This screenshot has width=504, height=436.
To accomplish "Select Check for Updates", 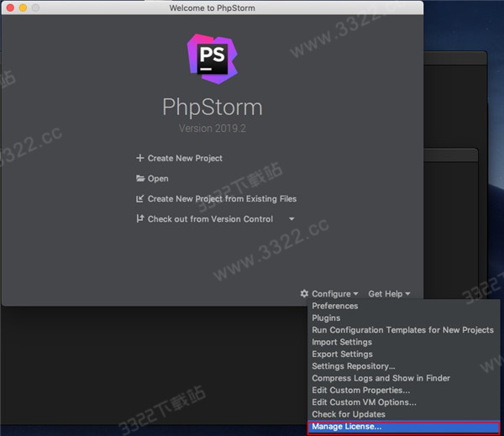I will tap(404, 414).
